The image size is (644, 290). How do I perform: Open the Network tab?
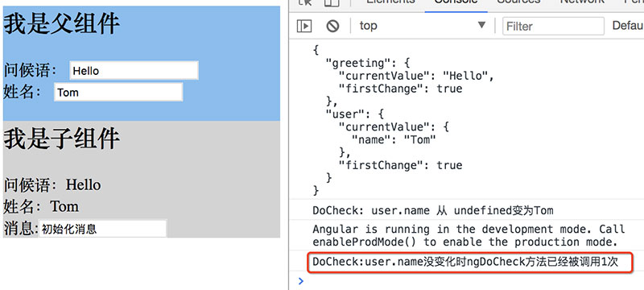click(582, 2)
